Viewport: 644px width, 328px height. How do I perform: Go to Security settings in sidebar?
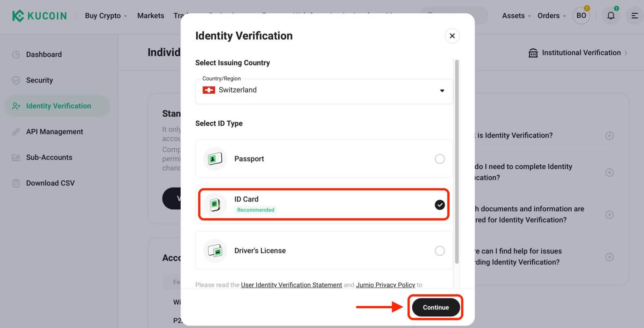39,80
